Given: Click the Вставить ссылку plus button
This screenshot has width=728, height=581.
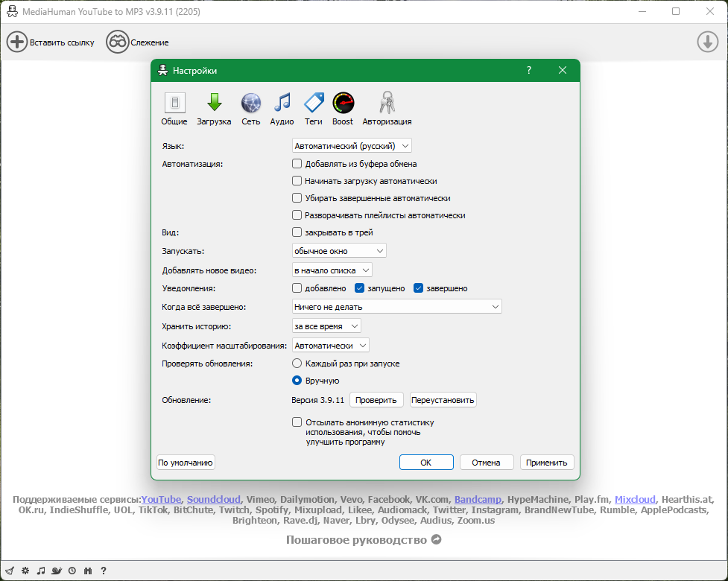Looking at the screenshot, I should click(x=16, y=42).
